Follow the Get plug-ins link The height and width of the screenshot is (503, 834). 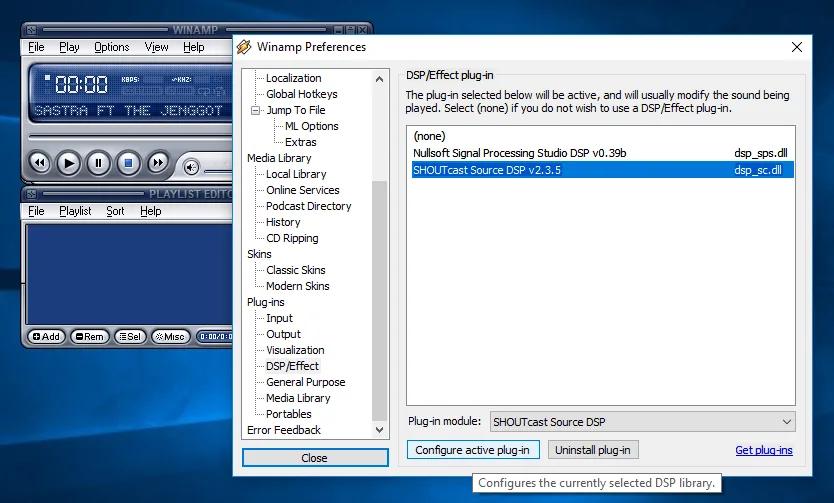click(763, 450)
